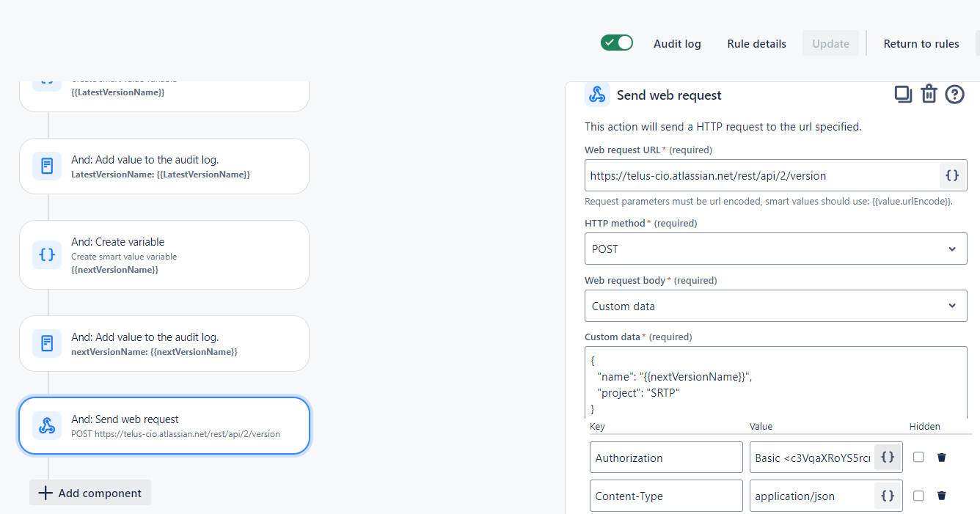
Task: Delete the Authorization header row
Action: pos(942,458)
